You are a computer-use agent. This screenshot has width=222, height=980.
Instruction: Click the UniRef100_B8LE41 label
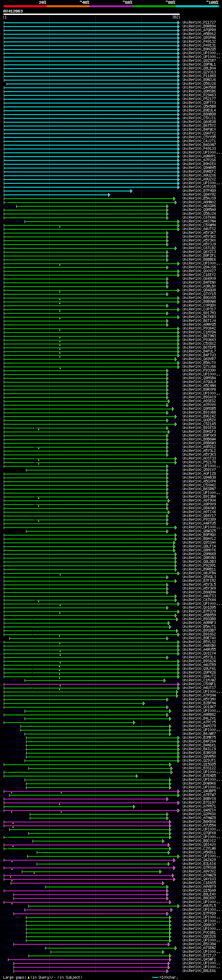[x=199, y=971]
